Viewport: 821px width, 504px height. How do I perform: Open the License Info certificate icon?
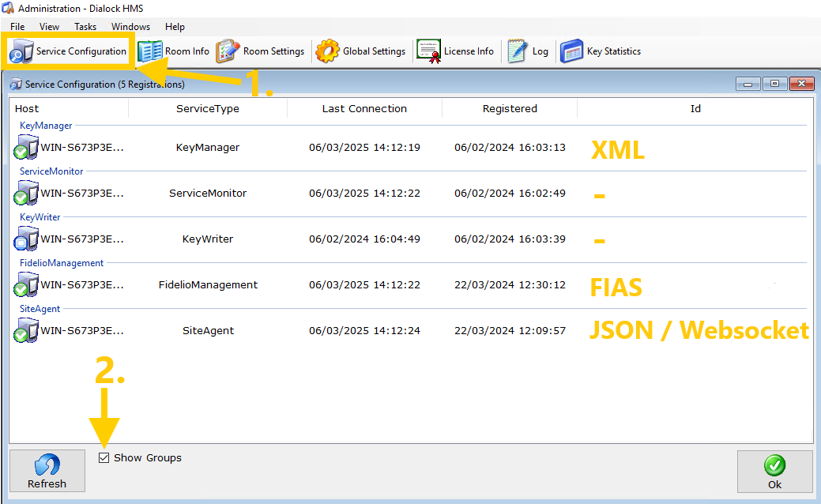pos(428,51)
